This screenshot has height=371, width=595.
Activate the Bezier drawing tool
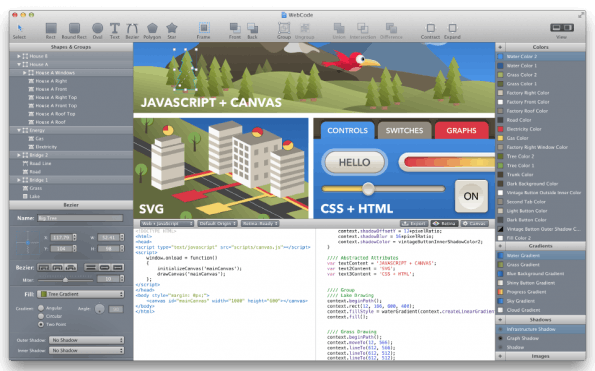pos(132,30)
